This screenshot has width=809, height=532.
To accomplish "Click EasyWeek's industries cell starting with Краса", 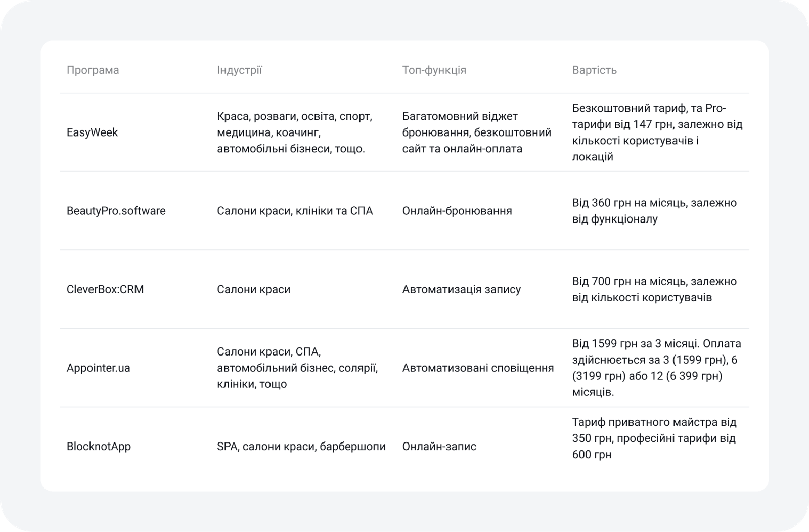I will coord(294,132).
